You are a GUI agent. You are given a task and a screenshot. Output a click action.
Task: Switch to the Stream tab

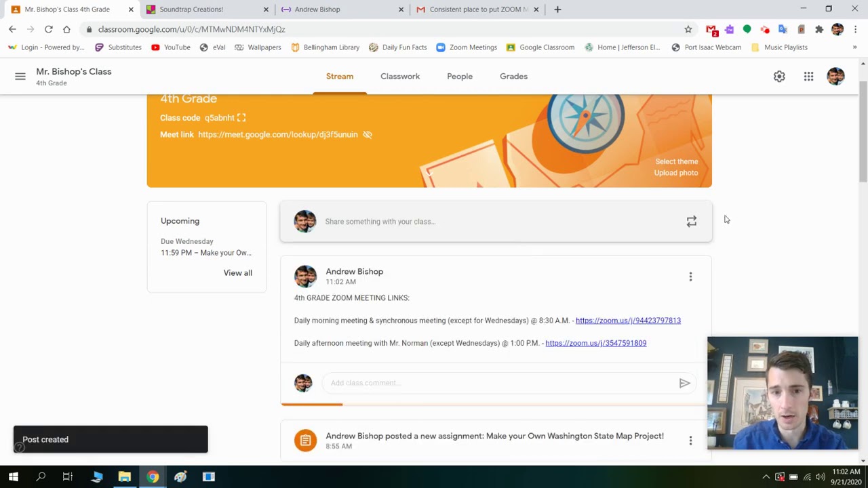(x=340, y=77)
